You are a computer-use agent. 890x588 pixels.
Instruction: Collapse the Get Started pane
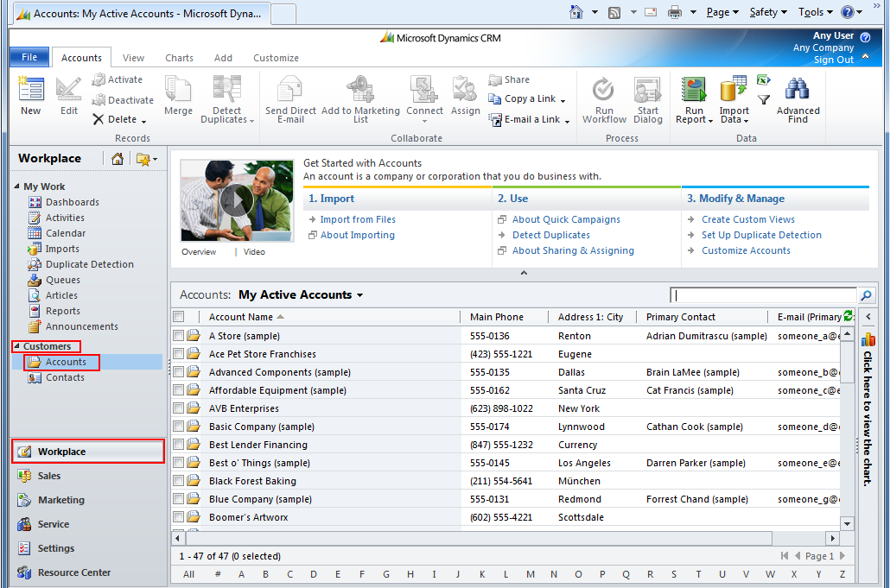[x=524, y=273]
